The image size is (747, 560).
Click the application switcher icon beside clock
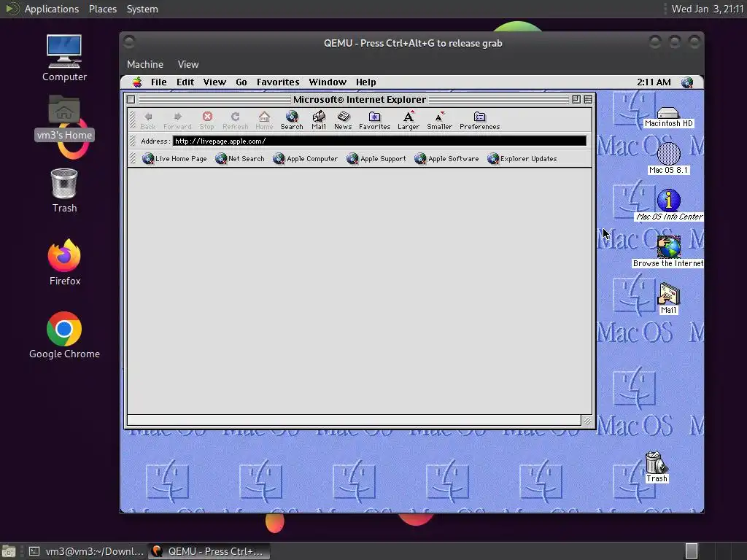click(687, 82)
